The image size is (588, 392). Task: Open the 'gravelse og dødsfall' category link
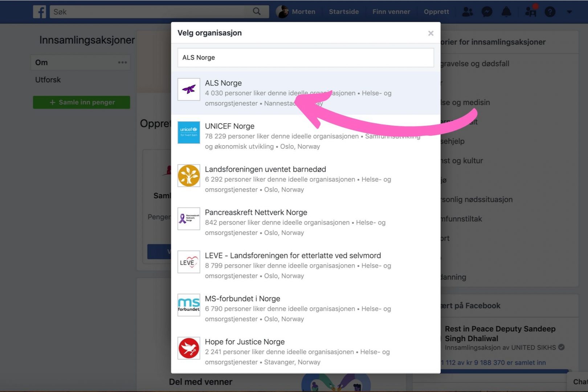475,64
